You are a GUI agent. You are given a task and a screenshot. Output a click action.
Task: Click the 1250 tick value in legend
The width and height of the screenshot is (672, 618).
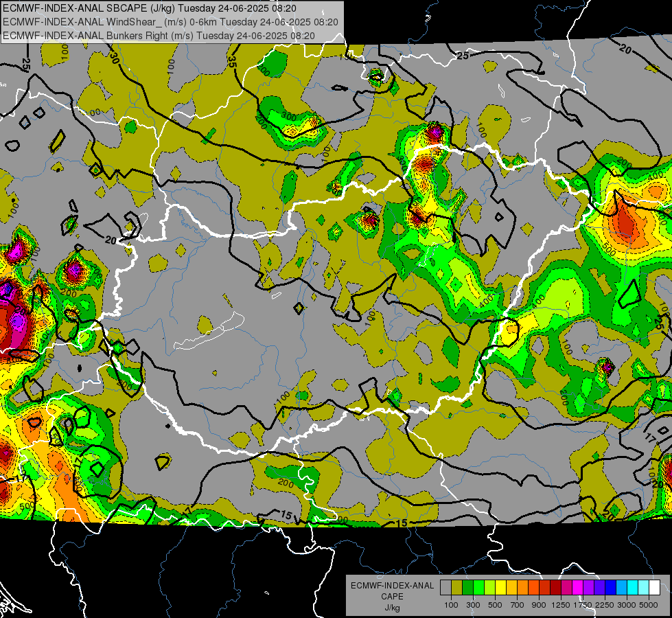click(561, 605)
